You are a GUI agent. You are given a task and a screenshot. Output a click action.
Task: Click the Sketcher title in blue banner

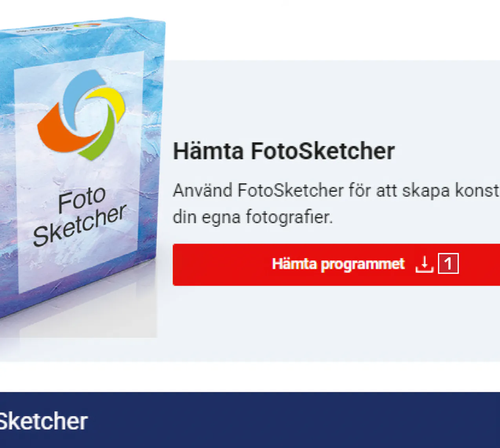[x=44, y=421]
